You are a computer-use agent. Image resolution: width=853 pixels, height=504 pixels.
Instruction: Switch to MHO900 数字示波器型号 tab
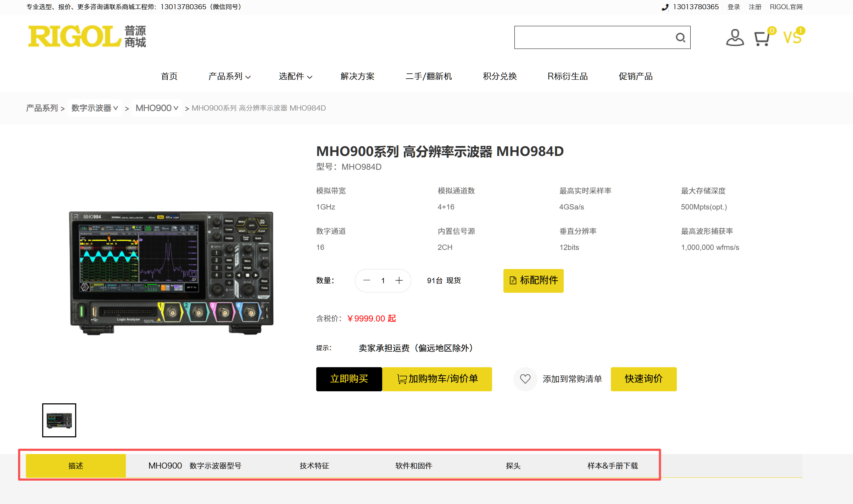pos(195,466)
